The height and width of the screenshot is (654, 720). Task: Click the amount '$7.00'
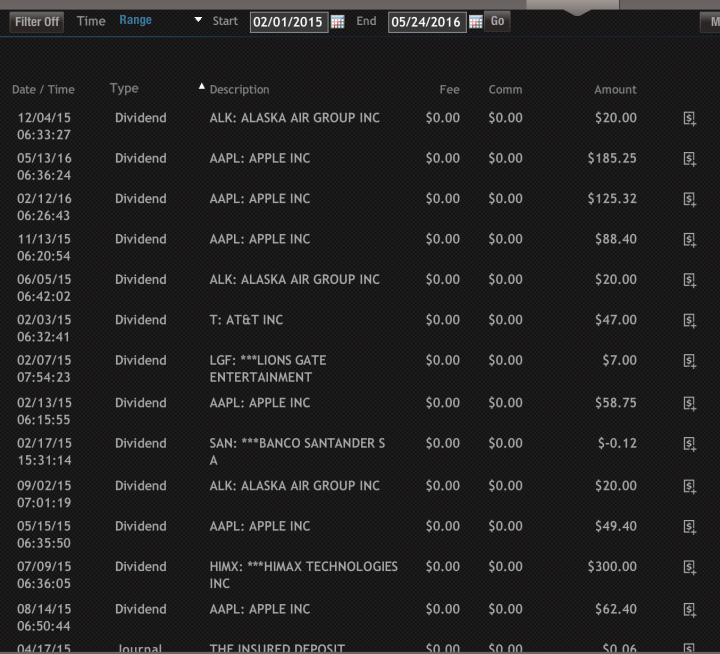coord(619,361)
